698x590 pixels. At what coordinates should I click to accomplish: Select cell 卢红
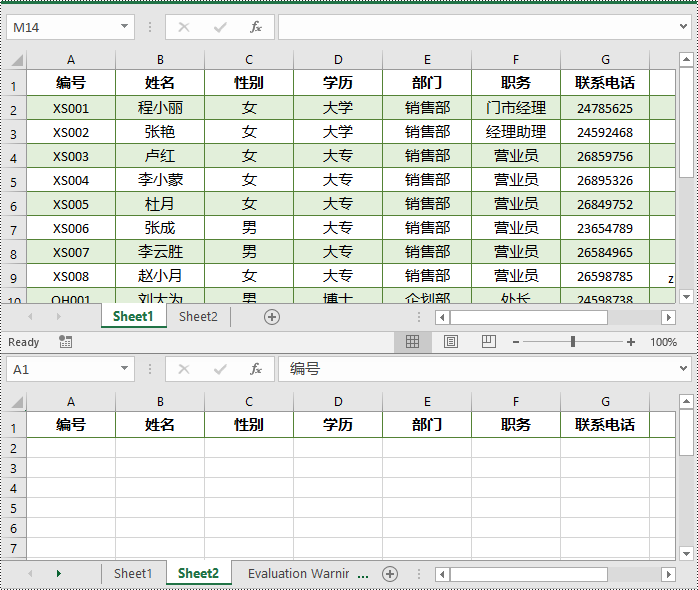(160, 156)
